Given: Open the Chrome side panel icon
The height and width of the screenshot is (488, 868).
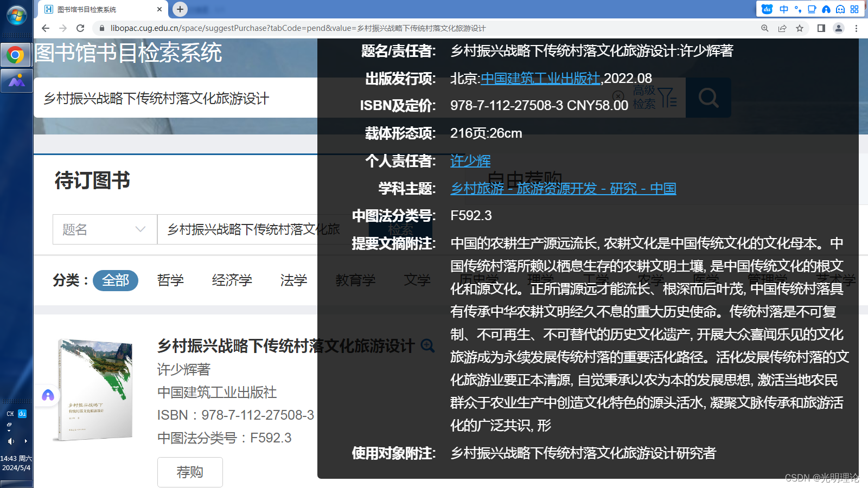Looking at the screenshot, I should (x=821, y=28).
